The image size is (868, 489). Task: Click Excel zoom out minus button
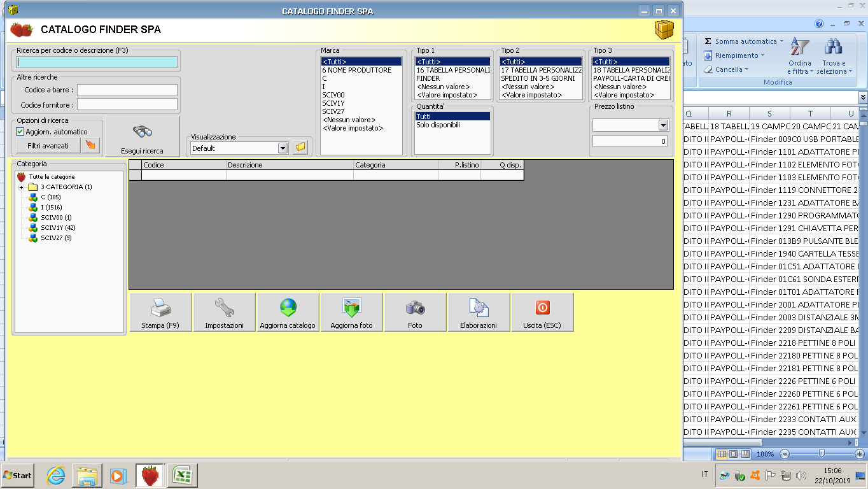[x=785, y=454]
